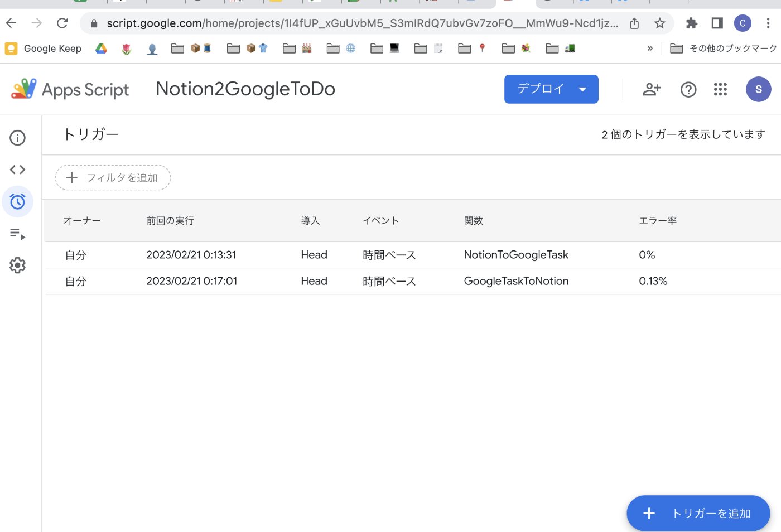Open the Google apps grid icon
Image resolution: width=781 pixels, height=532 pixels.
tap(720, 89)
